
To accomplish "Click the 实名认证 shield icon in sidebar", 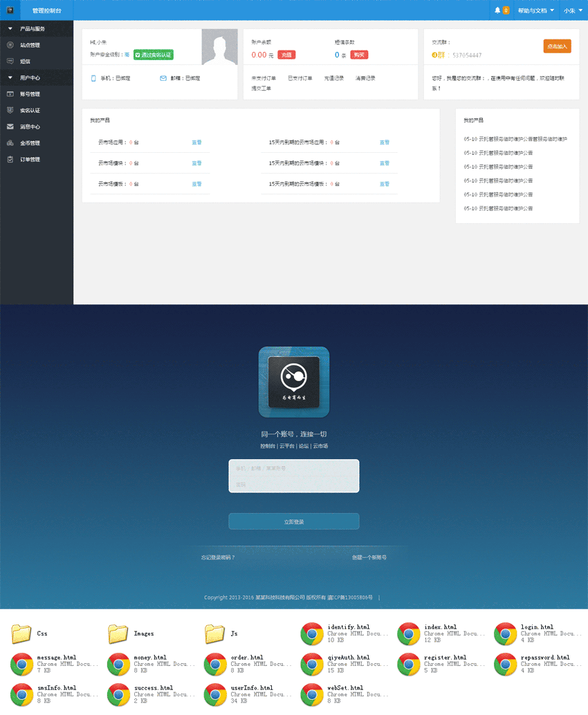I will [x=10, y=110].
